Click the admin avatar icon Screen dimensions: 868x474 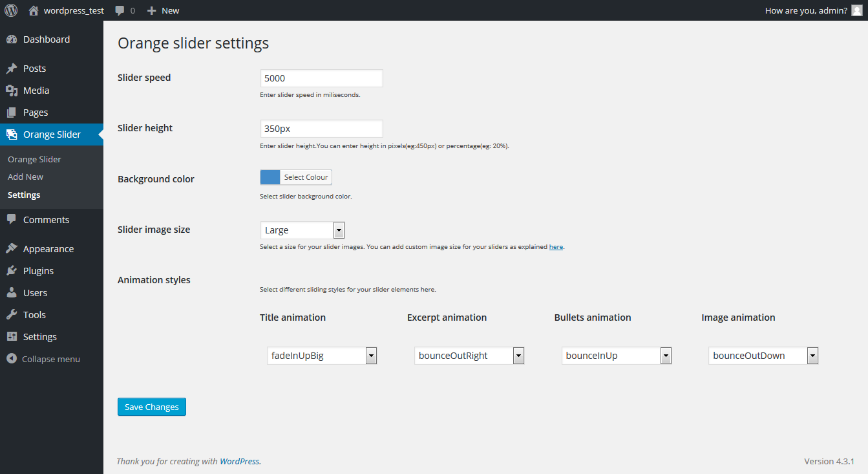pyautogui.click(x=856, y=10)
